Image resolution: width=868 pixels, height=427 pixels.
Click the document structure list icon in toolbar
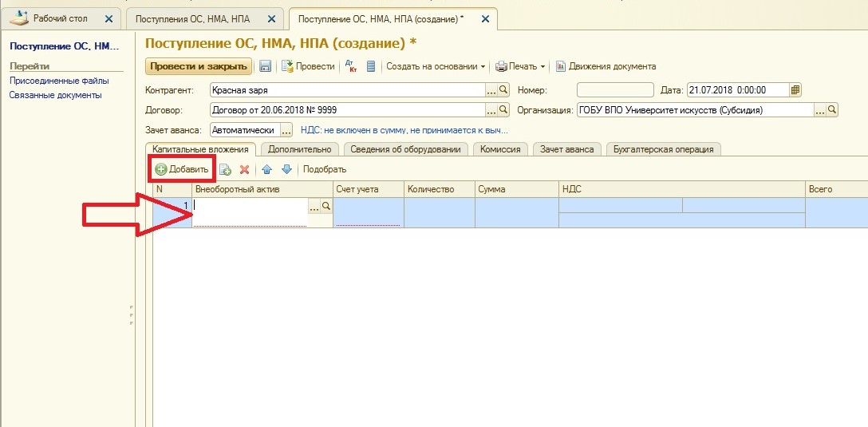(371, 66)
